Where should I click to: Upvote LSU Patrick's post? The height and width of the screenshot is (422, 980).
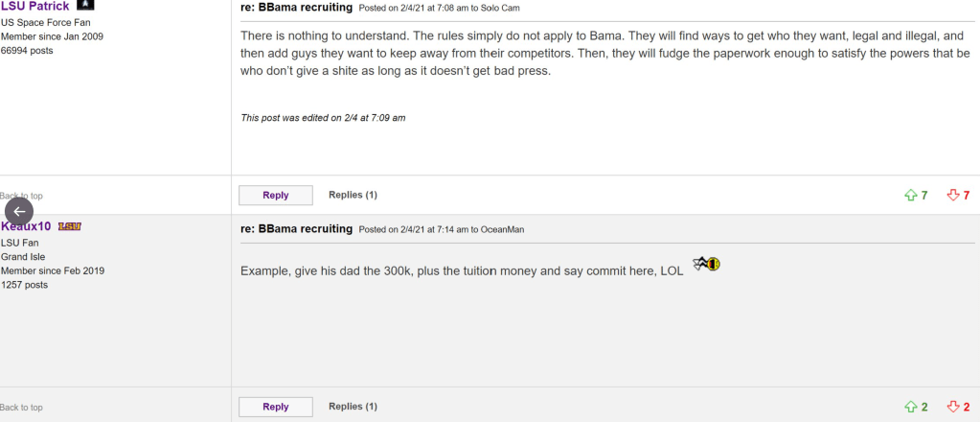tap(910, 196)
